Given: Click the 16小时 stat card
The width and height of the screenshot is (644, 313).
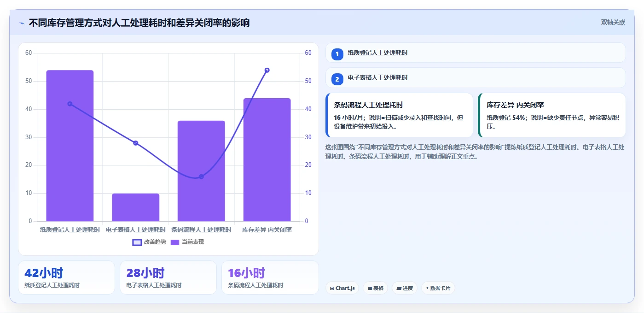Looking at the screenshot, I should pos(270,278).
